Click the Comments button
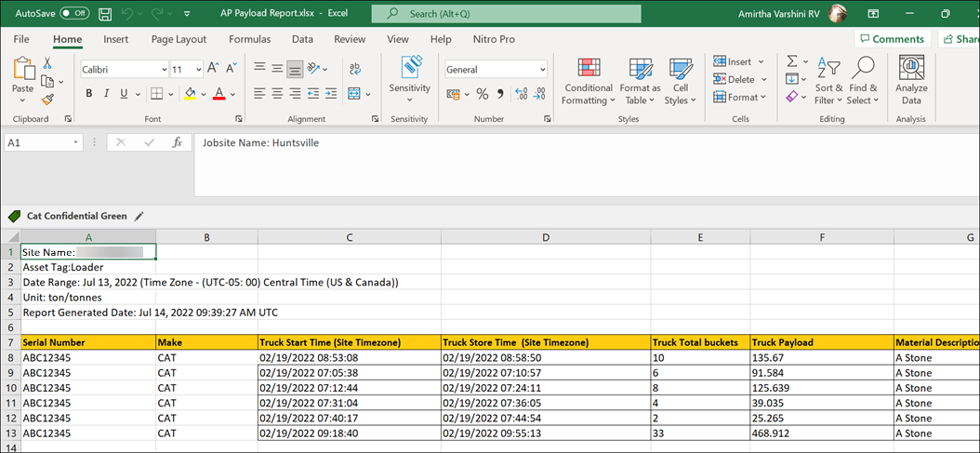The width and height of the screenshot is (980, 453). point(892,39)
